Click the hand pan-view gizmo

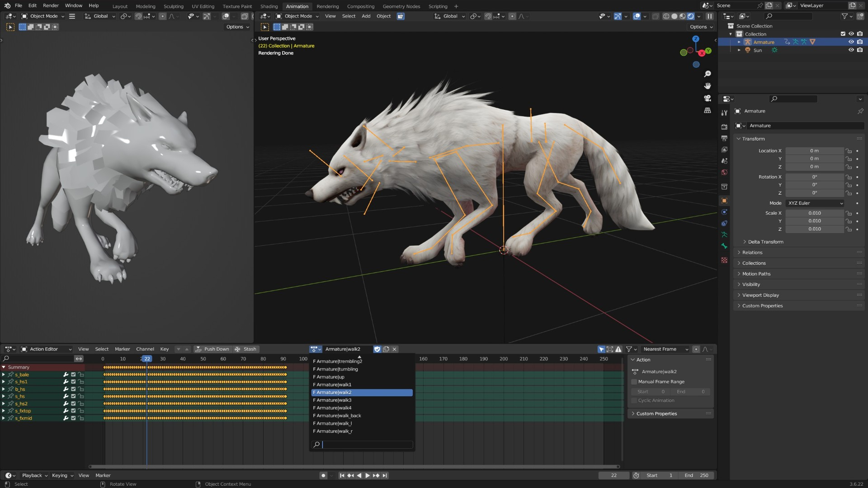coord(708,86)
